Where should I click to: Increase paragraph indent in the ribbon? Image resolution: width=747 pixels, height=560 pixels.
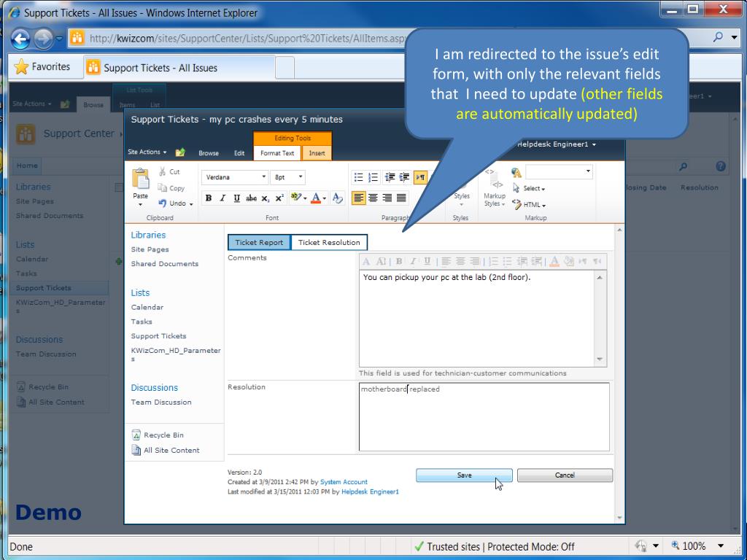(x=404, y=177)
